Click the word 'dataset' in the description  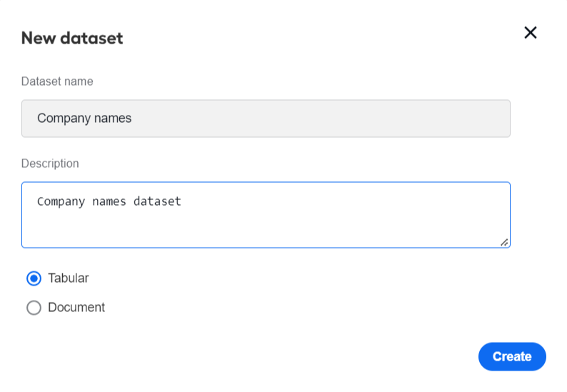157,201
